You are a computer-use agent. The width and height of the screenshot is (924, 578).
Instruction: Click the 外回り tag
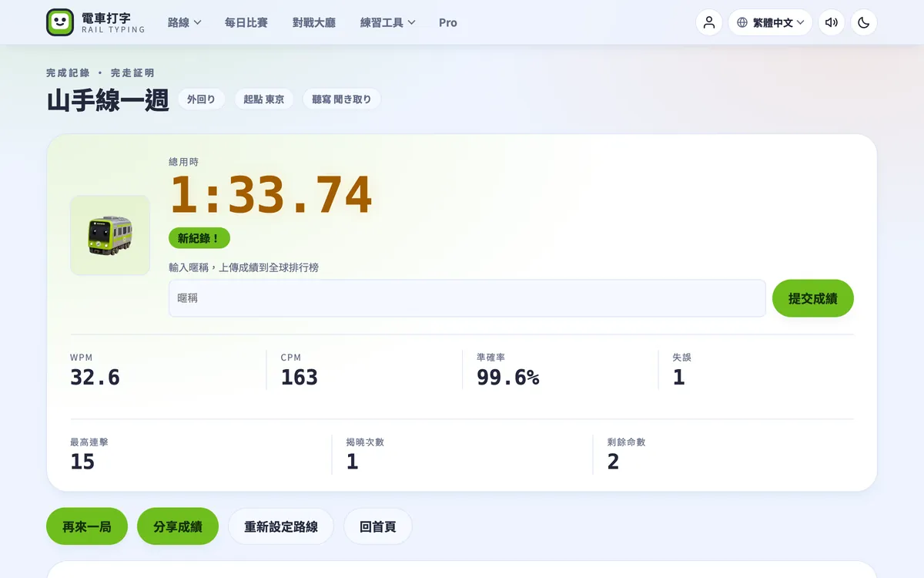[x=202, y=99]
